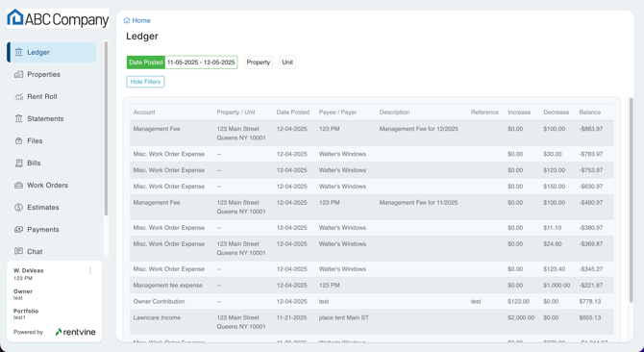The height and width of the screenshot is (352, 644).
Task: Open user options three-dot menu
Action: click(x=90, y=270)
